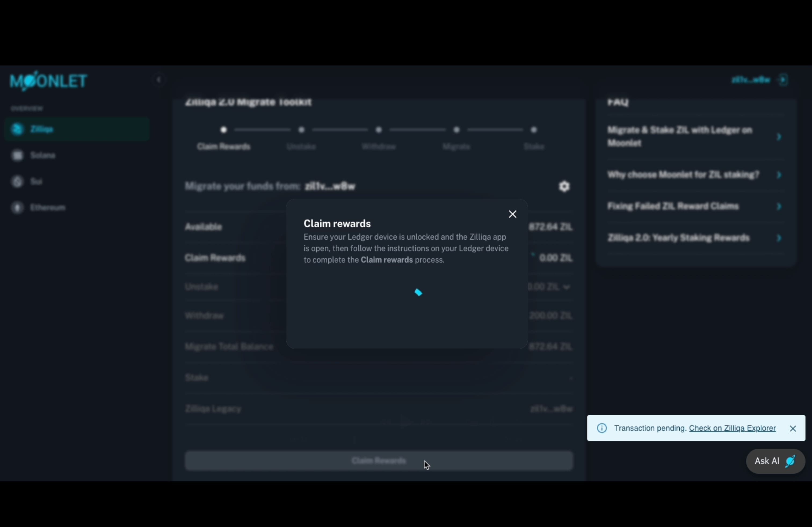Click the info icon in the notification
Image resolution: width=812 pixels, height=527 pixels.
click(x=602, y=428)
